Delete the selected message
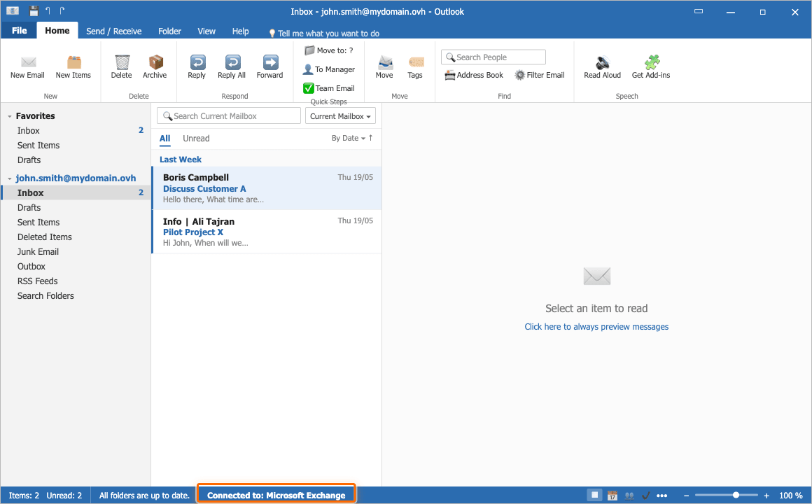 (x=121, y=67)
